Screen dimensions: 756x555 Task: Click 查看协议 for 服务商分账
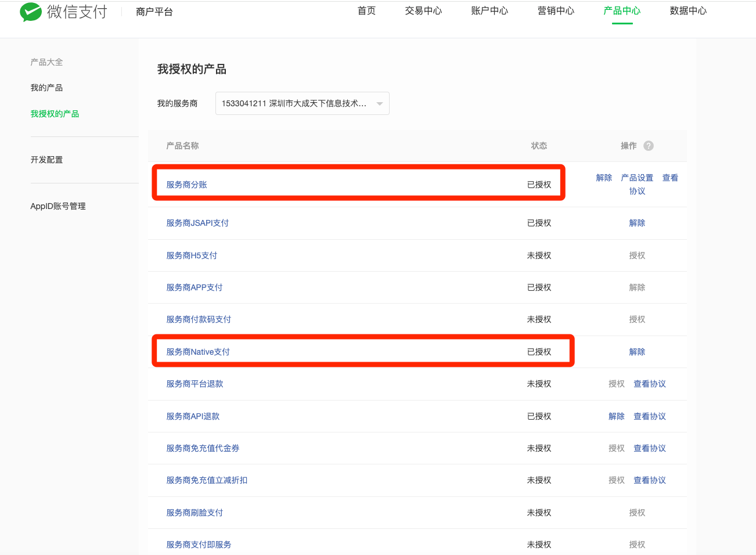pyautogui.click(x=670, y=178)
